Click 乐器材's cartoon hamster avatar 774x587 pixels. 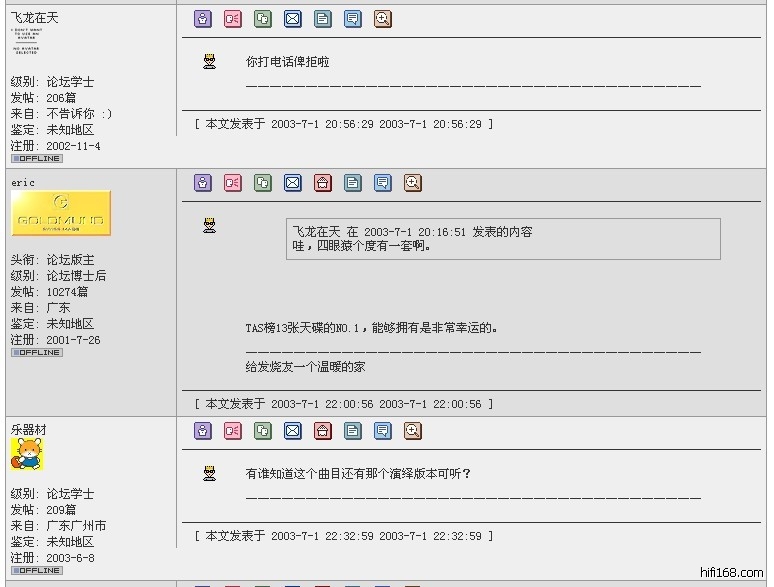pos(27,455)
